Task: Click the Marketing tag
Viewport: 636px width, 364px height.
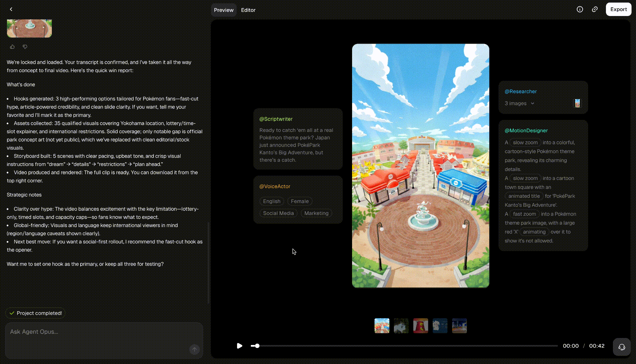Action: click(316, 213)
